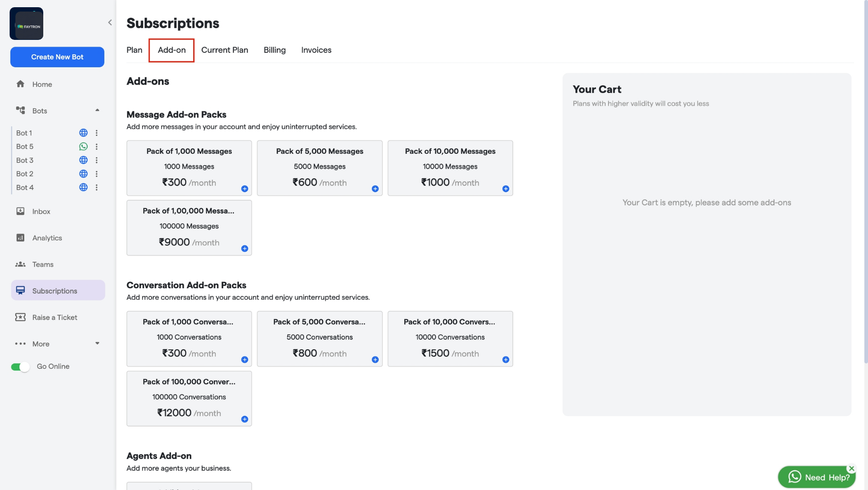Add Pack of 10,000 Conversations to cart
The image size is (868, 490).
pyautogui.click(x=506, y=359)
